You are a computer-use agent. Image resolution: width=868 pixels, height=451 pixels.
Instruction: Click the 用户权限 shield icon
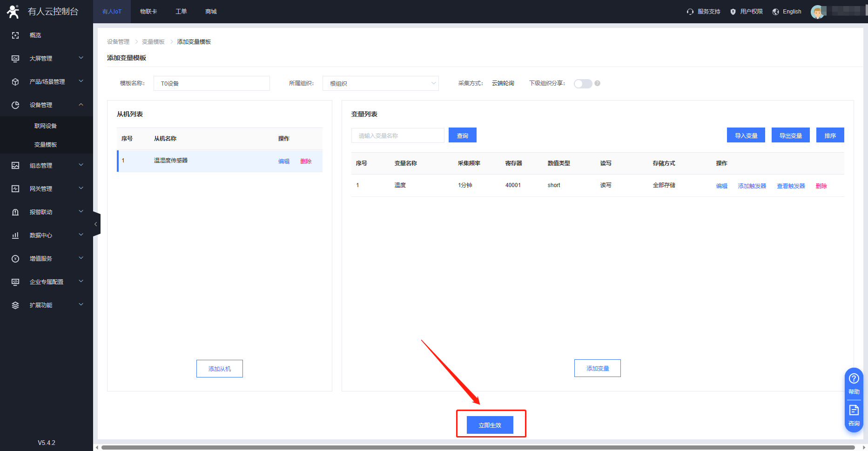click(733, 12)
